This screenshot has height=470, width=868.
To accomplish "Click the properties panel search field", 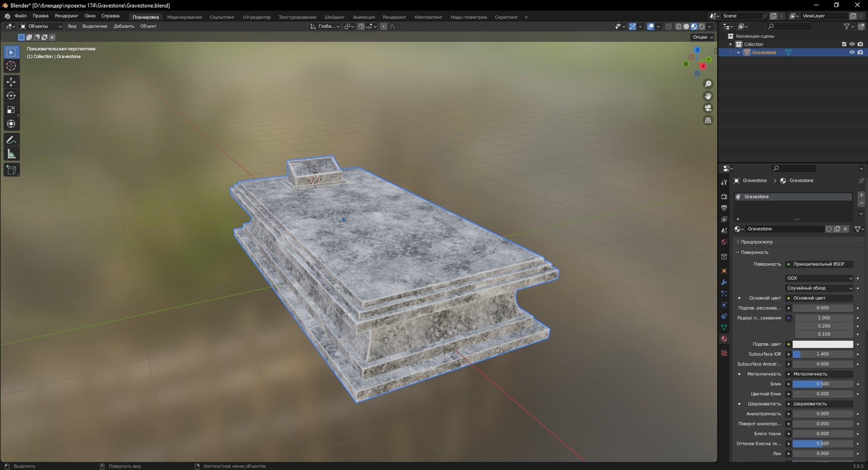I will (794, 169).
